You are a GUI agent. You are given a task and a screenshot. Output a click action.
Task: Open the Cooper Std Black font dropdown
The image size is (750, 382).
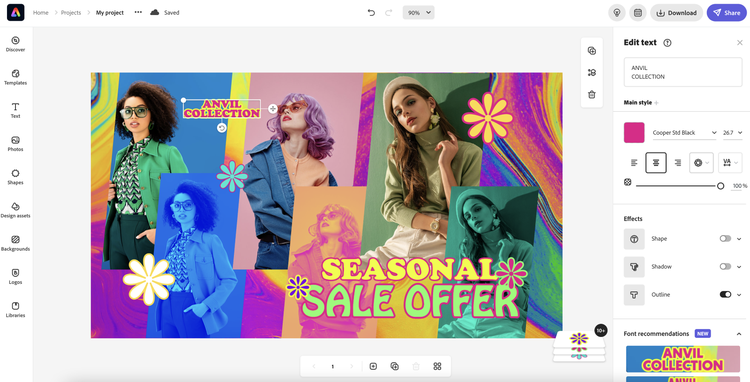pos(684,132)
